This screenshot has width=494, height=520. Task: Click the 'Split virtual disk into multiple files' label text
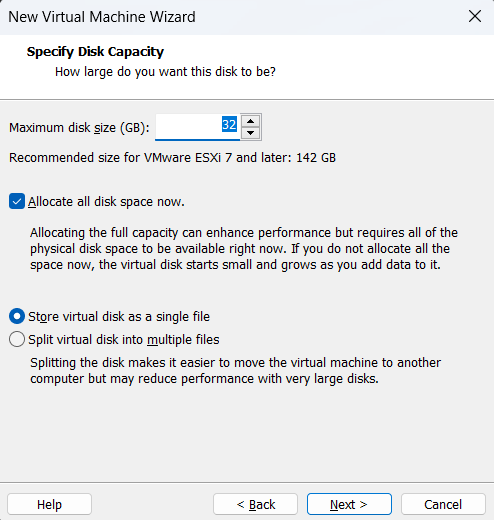[124, 340]
